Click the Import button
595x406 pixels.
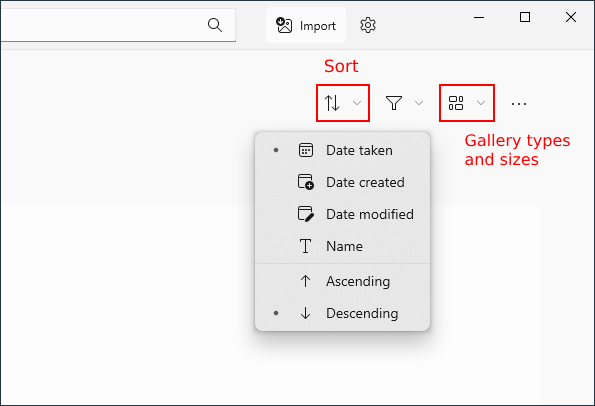point(306,25)
